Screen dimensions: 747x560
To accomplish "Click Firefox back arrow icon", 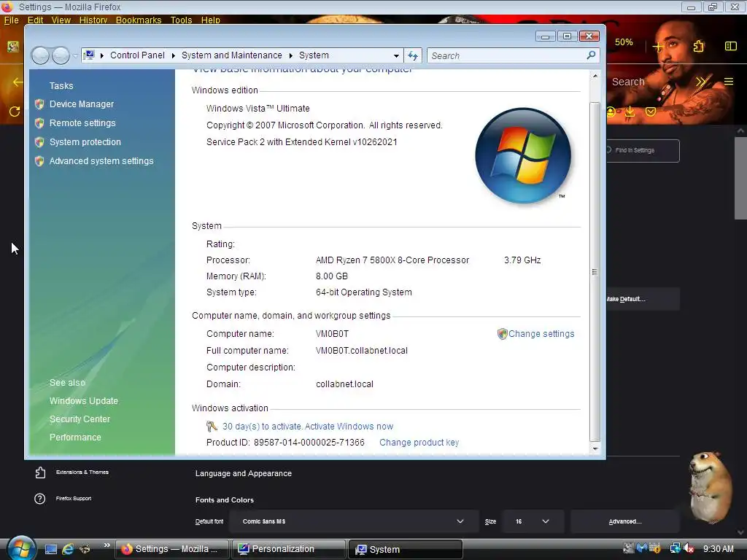I will (18, 82).
